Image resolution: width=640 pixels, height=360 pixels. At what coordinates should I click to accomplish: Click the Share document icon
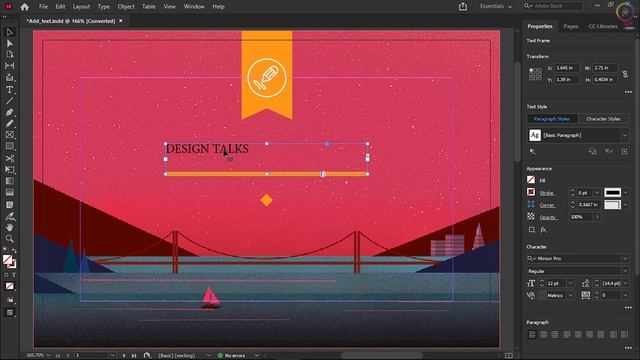[x=463, y=6]
